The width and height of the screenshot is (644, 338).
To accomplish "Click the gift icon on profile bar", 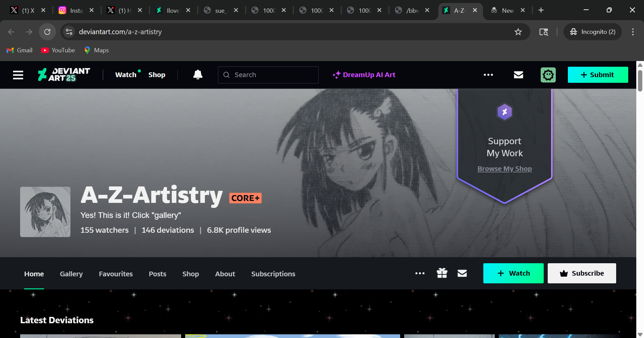I will [x=442, y=273].
